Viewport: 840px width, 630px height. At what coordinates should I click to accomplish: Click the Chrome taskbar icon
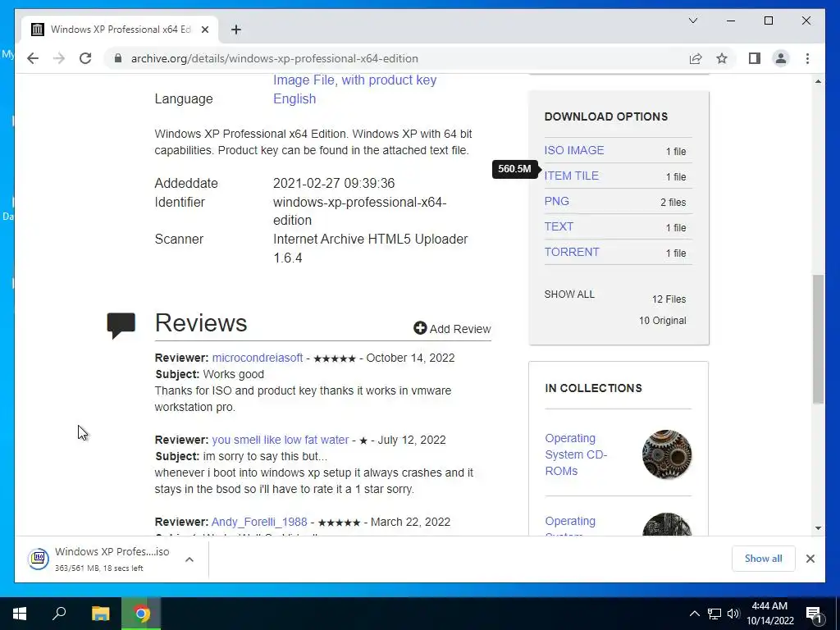click(x=141, y=614)
